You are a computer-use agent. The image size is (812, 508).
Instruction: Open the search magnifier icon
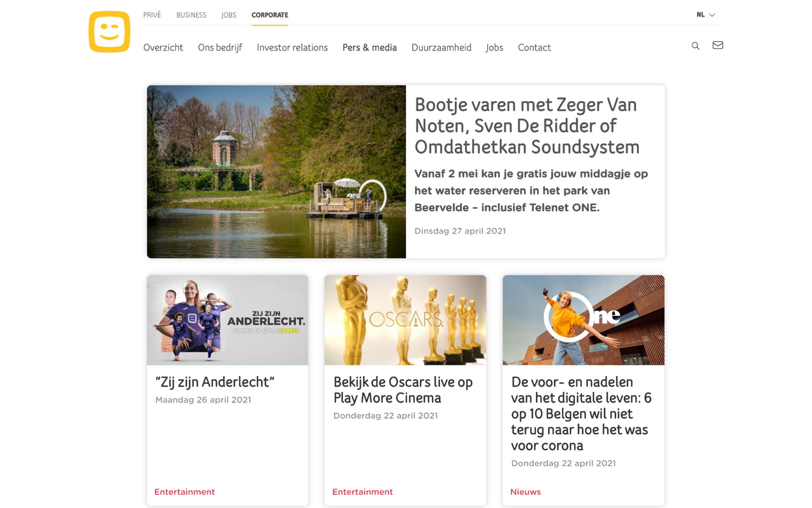[x=696, y=46]
